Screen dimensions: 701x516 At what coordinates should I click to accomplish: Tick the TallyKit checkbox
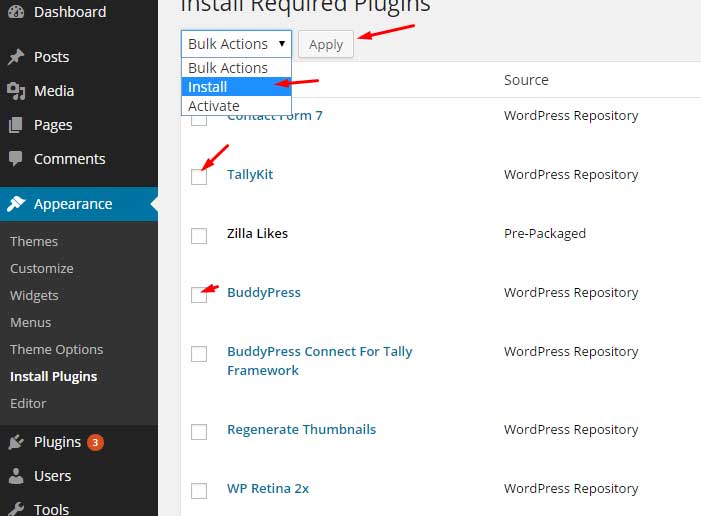(x=199, y=177)
